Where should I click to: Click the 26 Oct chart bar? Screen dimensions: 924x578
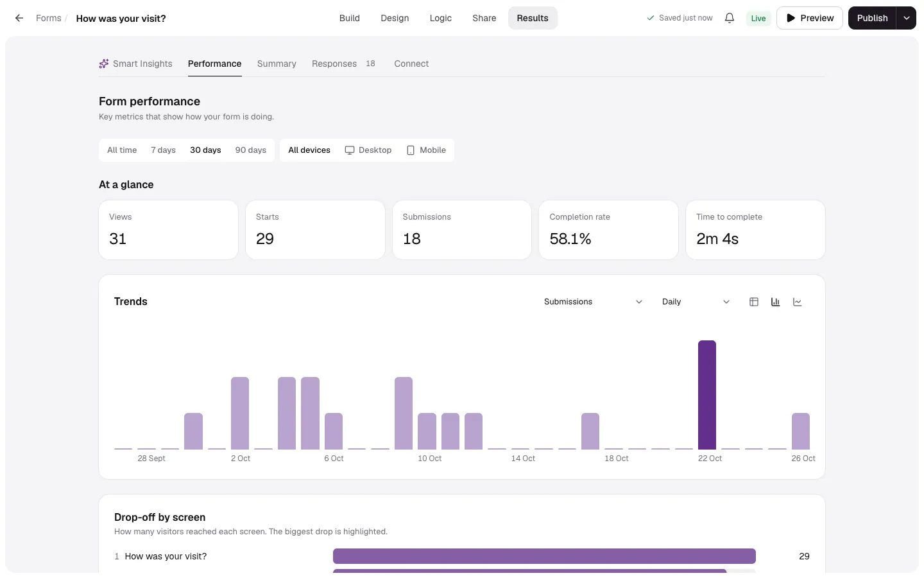click(x=801, y=431)
